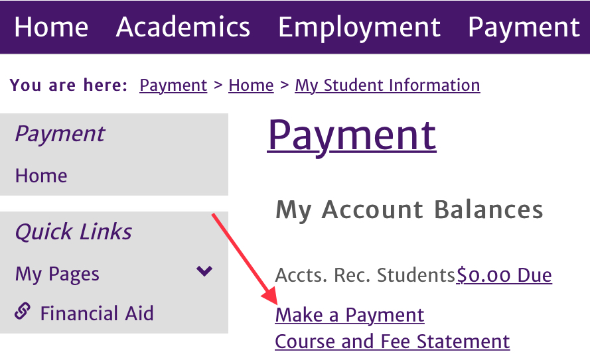Click the My Account Balances heading
Viewport: 590px width, 364px height.
(409, 210)
